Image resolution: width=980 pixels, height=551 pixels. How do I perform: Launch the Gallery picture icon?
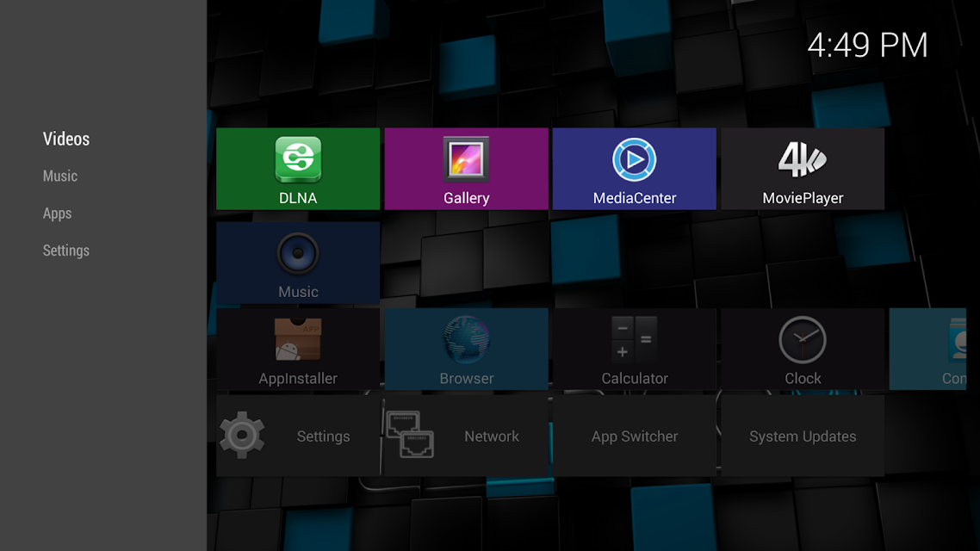466,159
